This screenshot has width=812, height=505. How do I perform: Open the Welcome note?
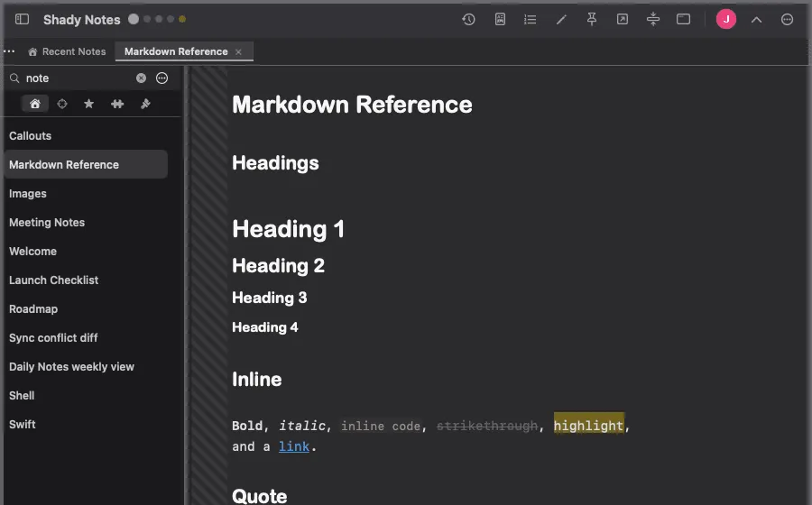[x=86, y=252]
